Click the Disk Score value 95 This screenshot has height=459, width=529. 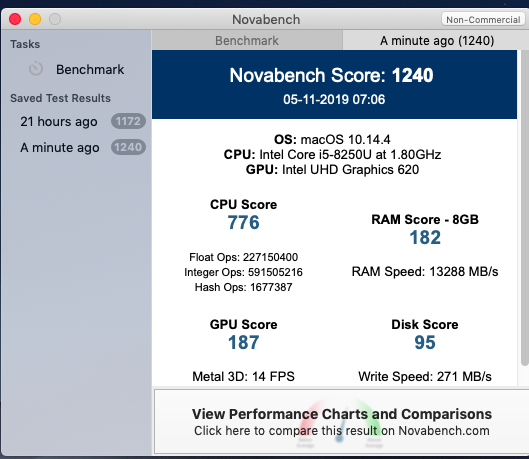[x=425, y=343]
